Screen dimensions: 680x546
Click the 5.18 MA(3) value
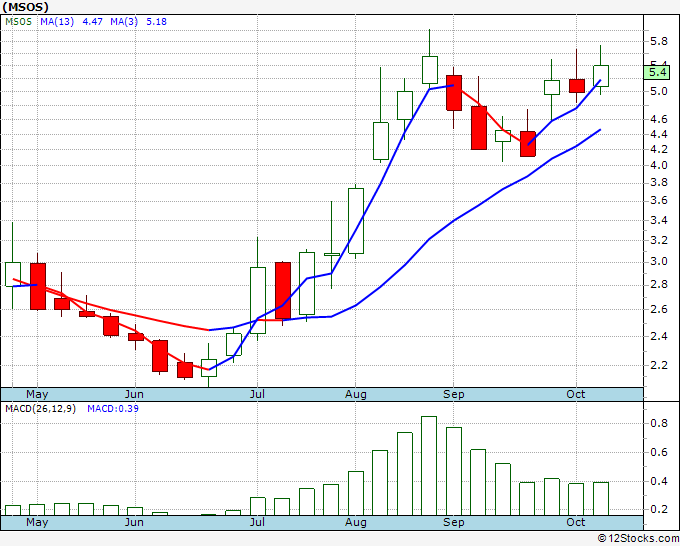tap(153, 21)
